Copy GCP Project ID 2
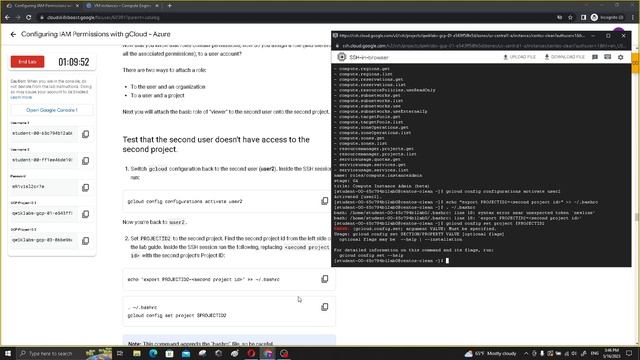The image size is (640, 360). pos(85,241)
